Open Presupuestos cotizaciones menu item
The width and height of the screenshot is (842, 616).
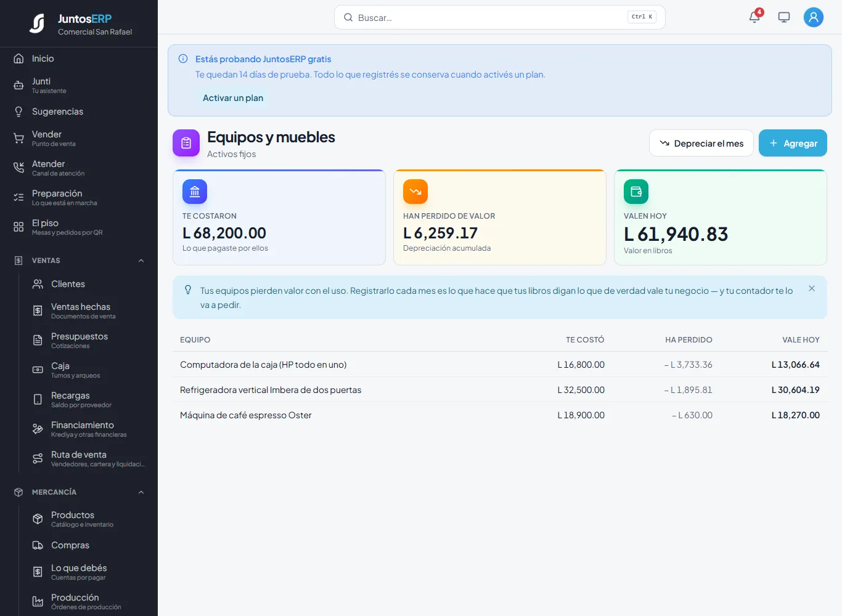tap(88, 340)
